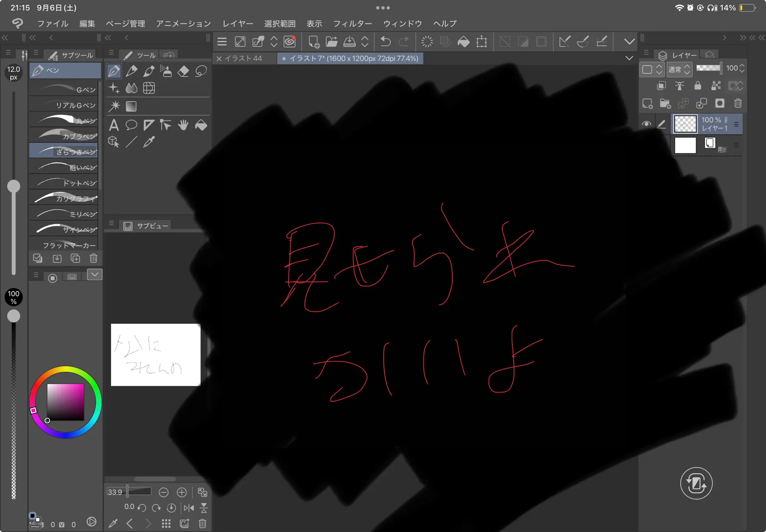Open the Layer panel hamburger menu
Viewport: 766px width, 532px height.
pyautogui.click(x=646, y=53)
